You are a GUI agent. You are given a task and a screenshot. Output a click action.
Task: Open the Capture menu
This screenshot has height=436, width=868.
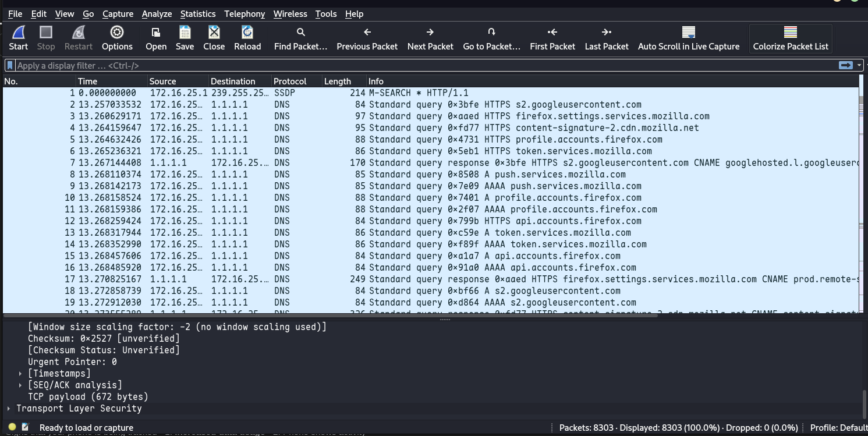pos(118,13)
